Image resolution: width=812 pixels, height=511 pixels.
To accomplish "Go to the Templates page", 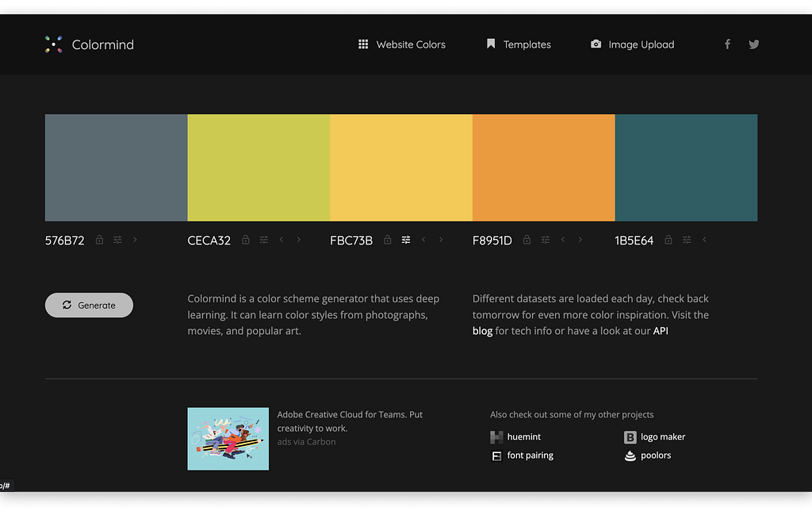I will [519, 44].
